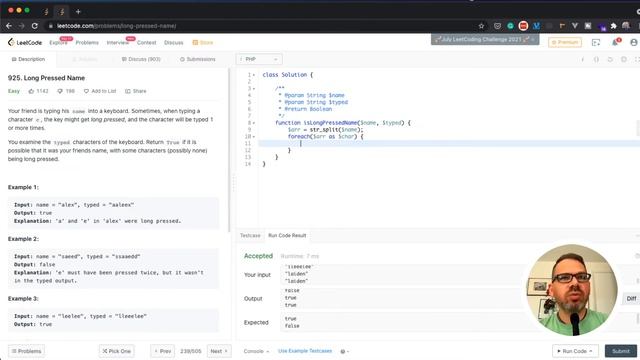Switch to the Description tab
Screen dimensions: 640x360
tap(28, 59)
